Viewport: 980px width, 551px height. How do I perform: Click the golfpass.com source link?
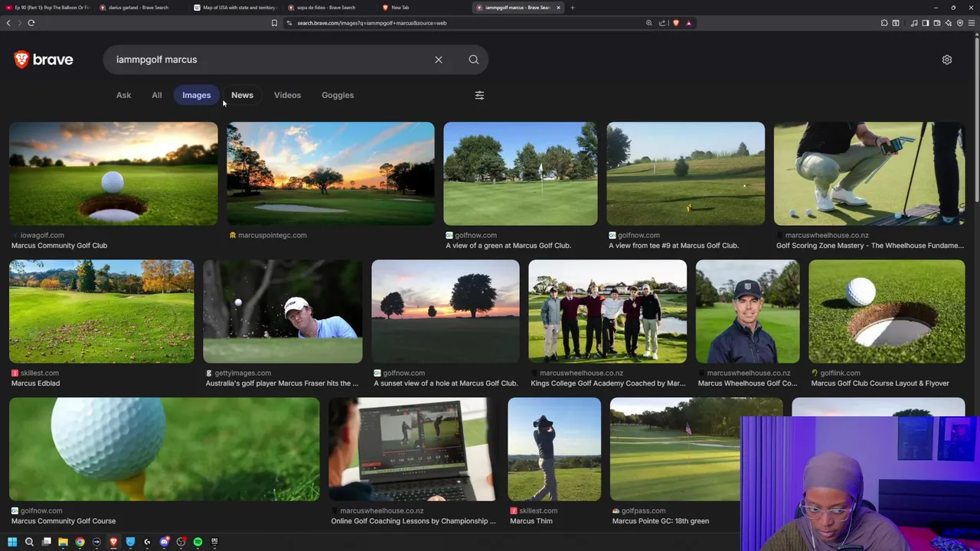click(x=643, y=510)
